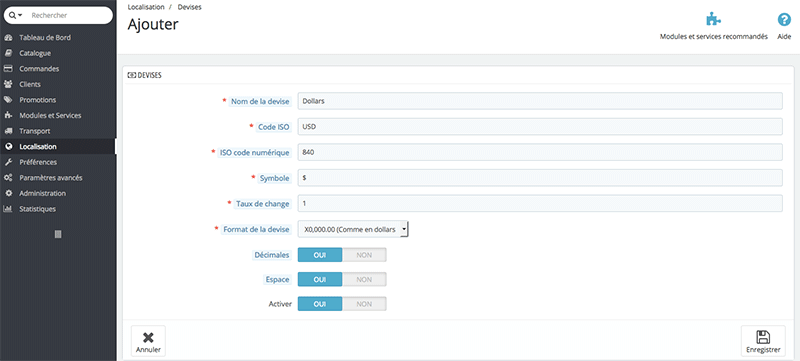Screen dimensions: 800x361
Task: Click the blue puzzle piece recommended modules icon
Action: point(713,20)
